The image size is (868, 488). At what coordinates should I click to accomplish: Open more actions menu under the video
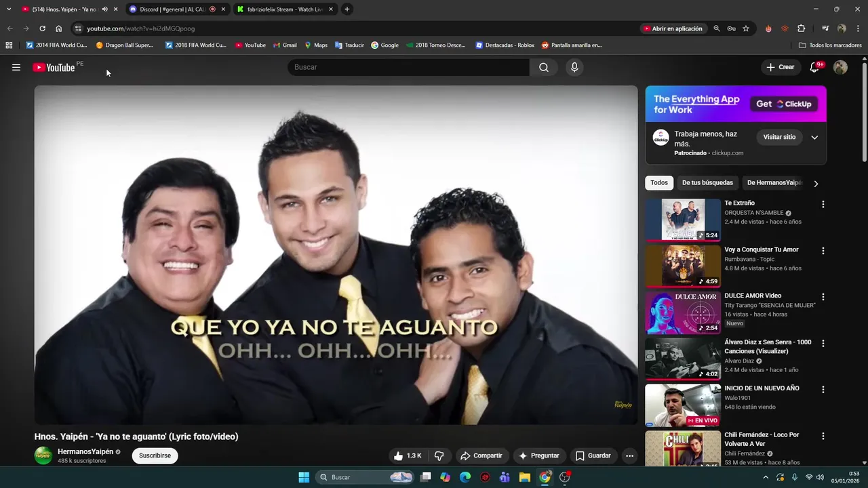click(629, 455)
